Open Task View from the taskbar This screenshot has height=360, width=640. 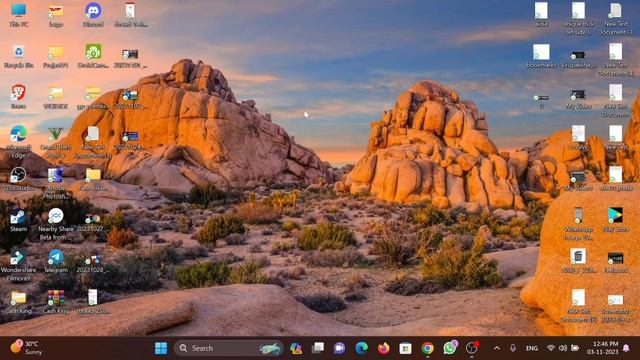pyautogui.click(x=318, y=348)
